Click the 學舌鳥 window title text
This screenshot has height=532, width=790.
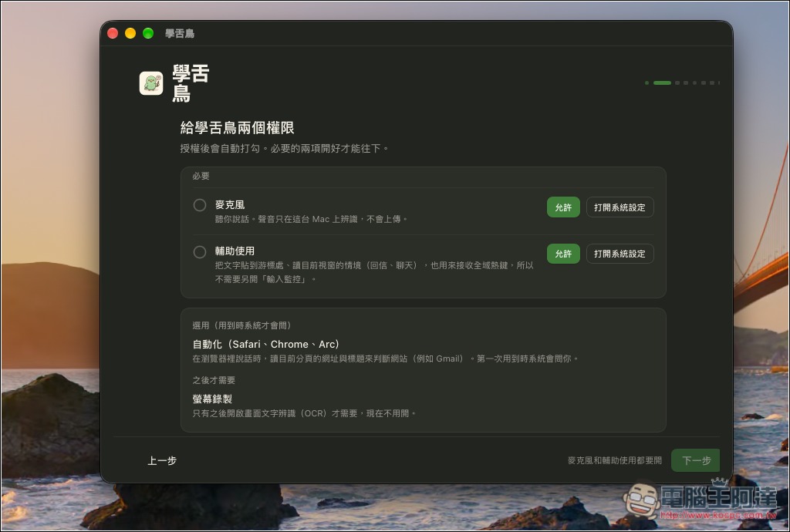click(180, 34)
